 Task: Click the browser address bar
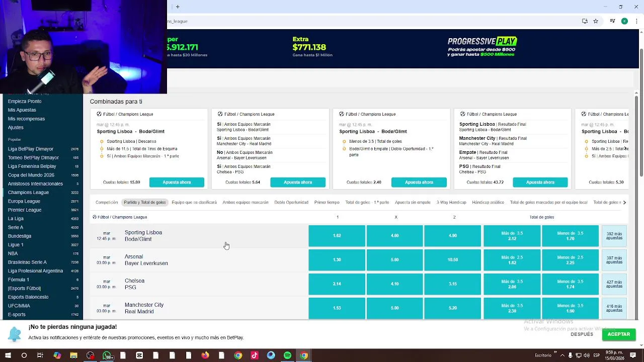tap(372, 21)
